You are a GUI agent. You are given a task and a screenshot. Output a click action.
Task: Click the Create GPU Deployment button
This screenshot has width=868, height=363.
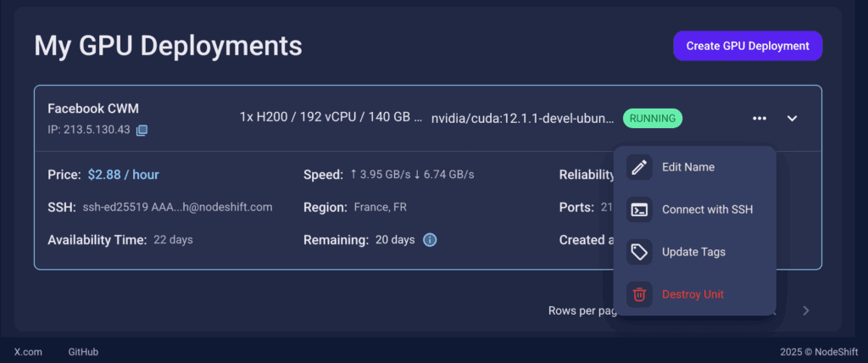[748, 46]
